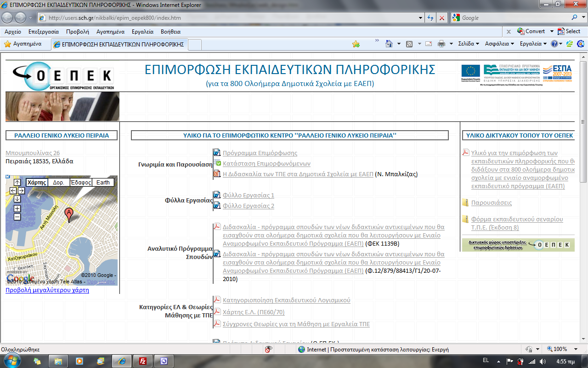The height and width of the screenshot is (368, 588).
Task: Zoom in the map with plus button
Action: 17,208
